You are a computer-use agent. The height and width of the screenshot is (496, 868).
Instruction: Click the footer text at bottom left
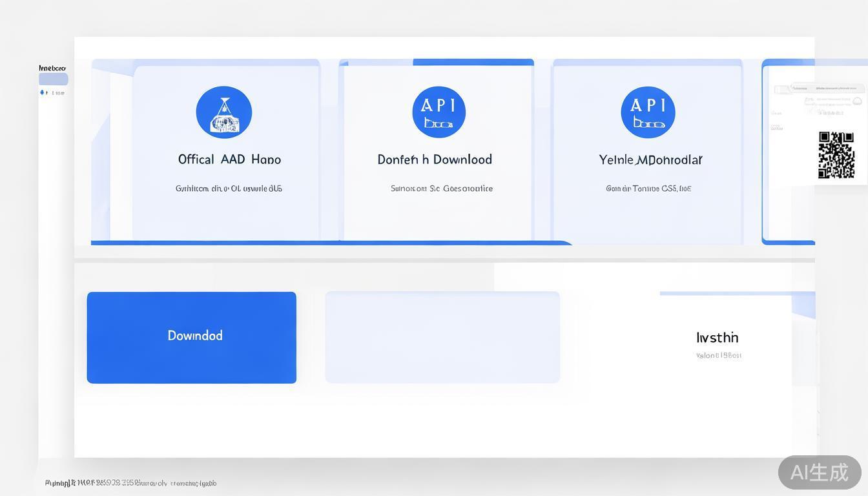click(130, 483)
